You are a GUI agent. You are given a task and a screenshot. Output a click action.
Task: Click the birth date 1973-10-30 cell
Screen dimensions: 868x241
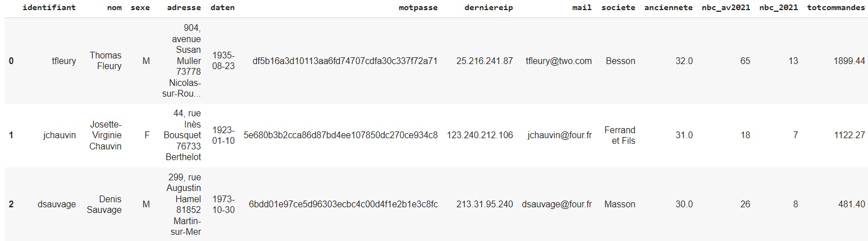coord(223,204)
